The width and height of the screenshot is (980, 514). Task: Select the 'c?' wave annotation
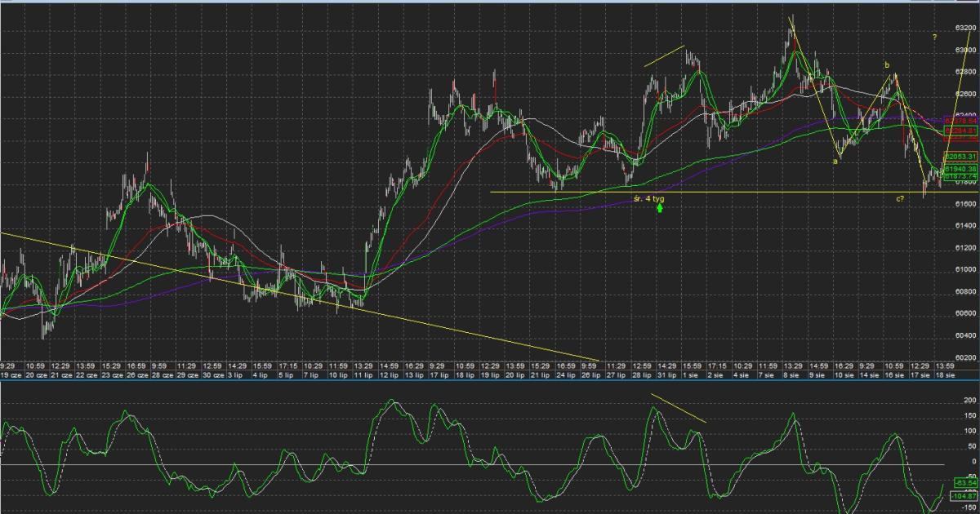(899, 198)
